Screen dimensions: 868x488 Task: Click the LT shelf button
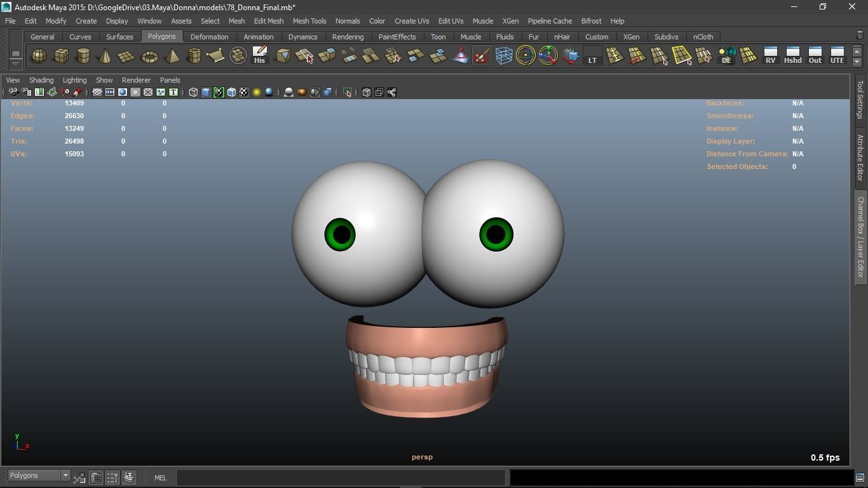pyautogui.click(x=592, y=55)
